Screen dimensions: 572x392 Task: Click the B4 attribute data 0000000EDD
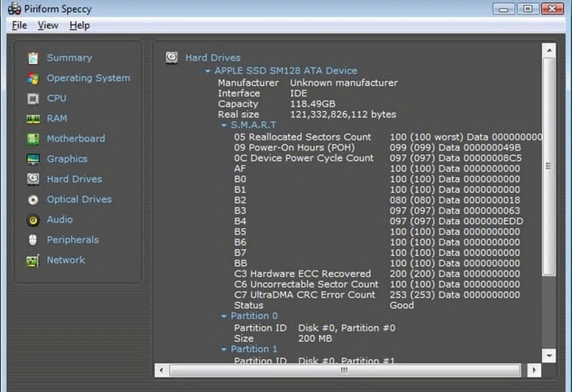click(x=493, y=221)
